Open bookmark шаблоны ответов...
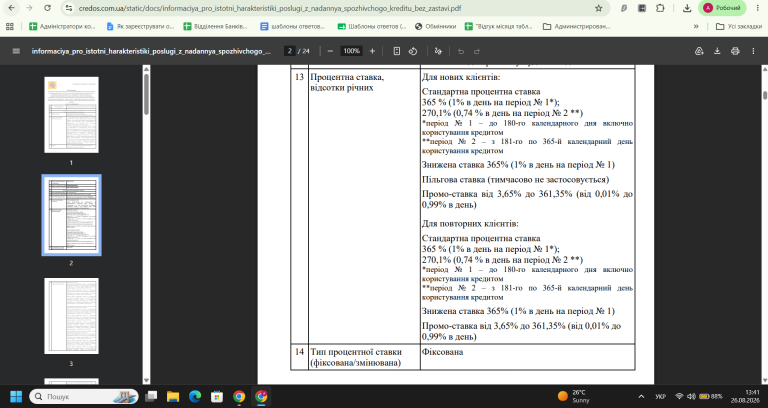The image size is (768, 408). pyautogui.click(x=293, y=26)
